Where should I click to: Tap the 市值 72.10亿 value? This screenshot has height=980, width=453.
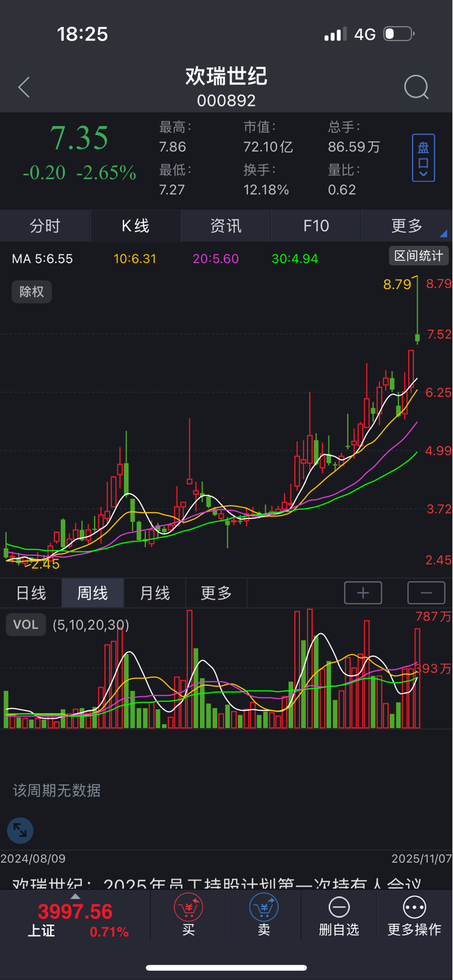(268, 147)
